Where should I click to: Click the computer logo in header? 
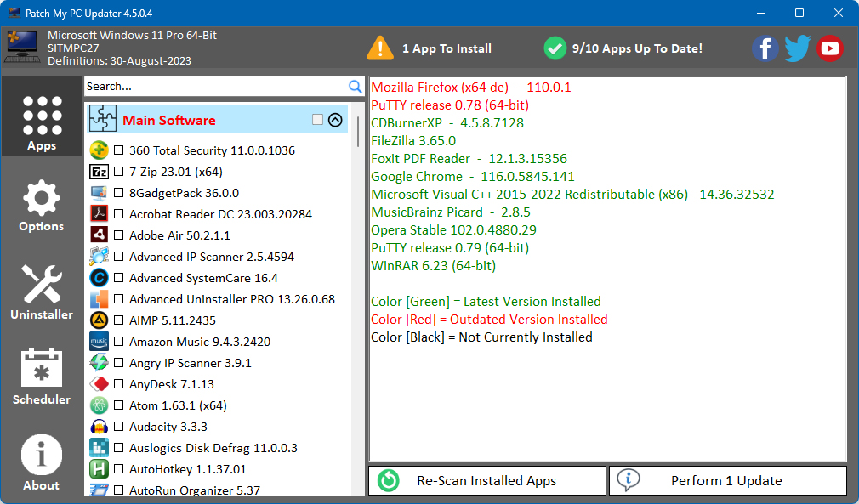(x=22, y=47)
